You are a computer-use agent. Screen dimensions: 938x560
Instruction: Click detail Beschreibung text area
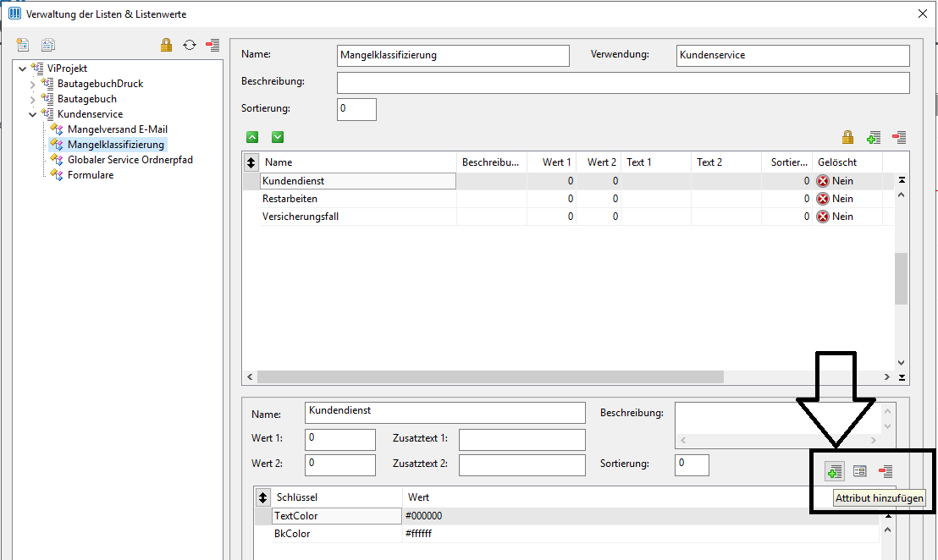tap(777, 418)
